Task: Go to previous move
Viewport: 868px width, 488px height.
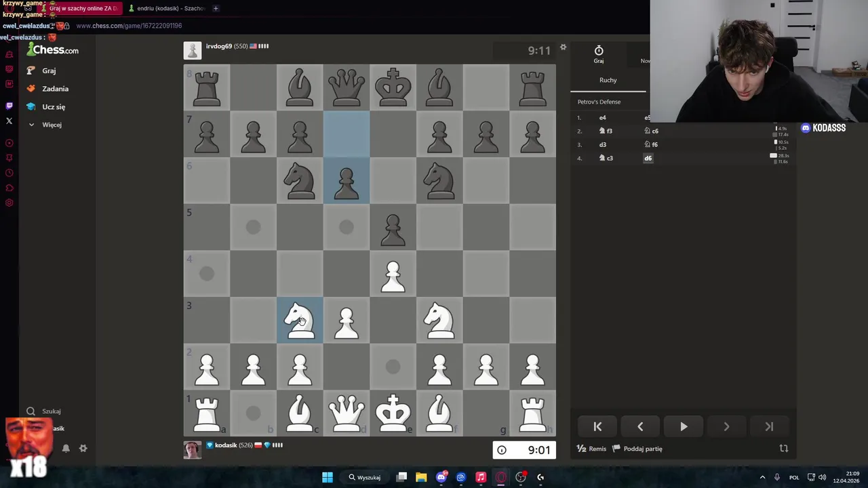Action: pyautogui.click(x=640, y=426)
